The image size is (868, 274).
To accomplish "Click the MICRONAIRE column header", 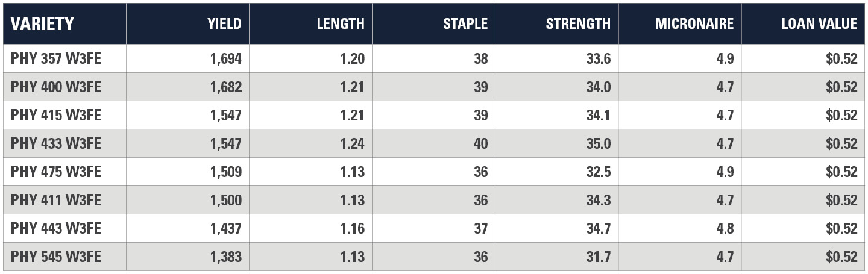I will tap(694, 24).
